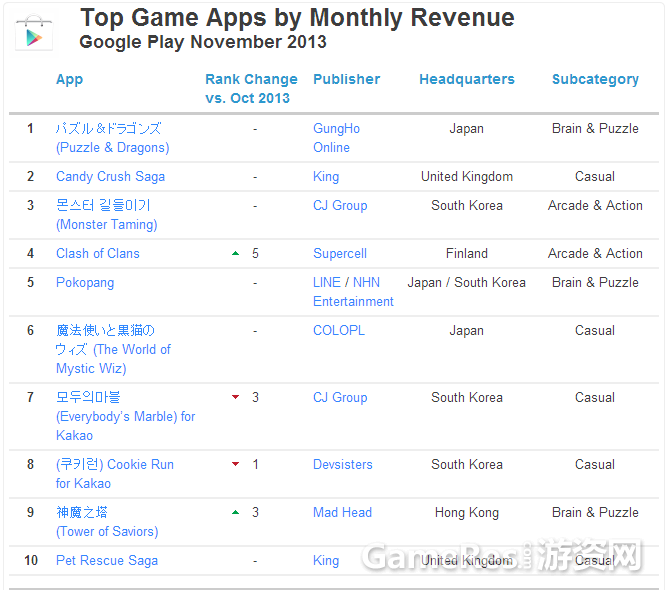Click rank change value 1 for Cookie Run
This screenshot has width=667, height=590.
(x=255, y=464)
